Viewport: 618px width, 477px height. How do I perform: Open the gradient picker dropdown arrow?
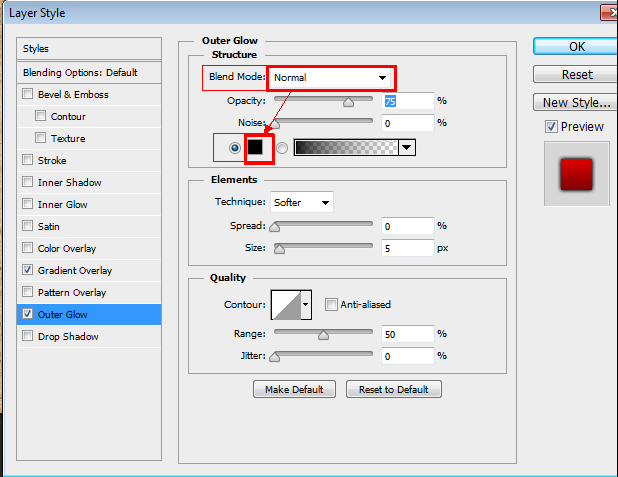407,147
